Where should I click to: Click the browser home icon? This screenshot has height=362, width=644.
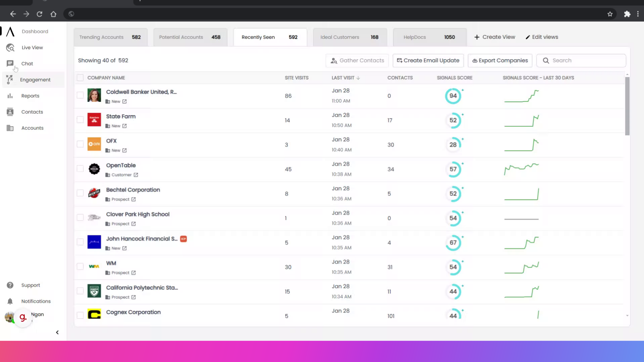(53, 14)
